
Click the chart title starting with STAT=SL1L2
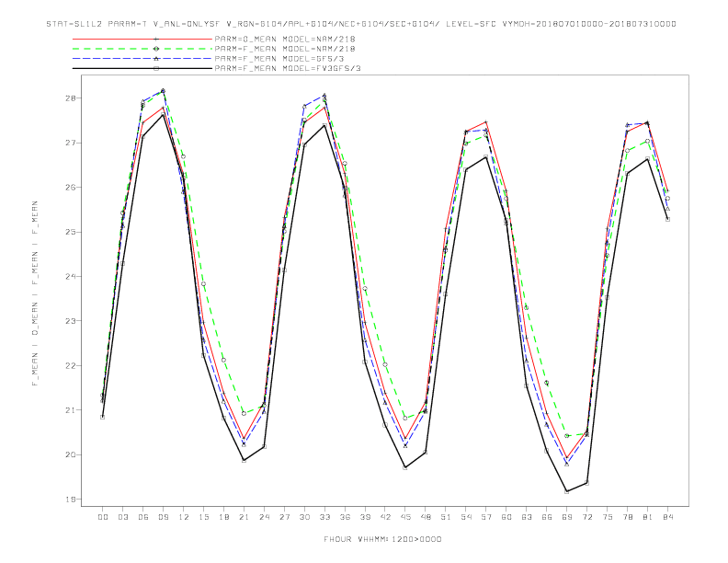coord(361,24)
